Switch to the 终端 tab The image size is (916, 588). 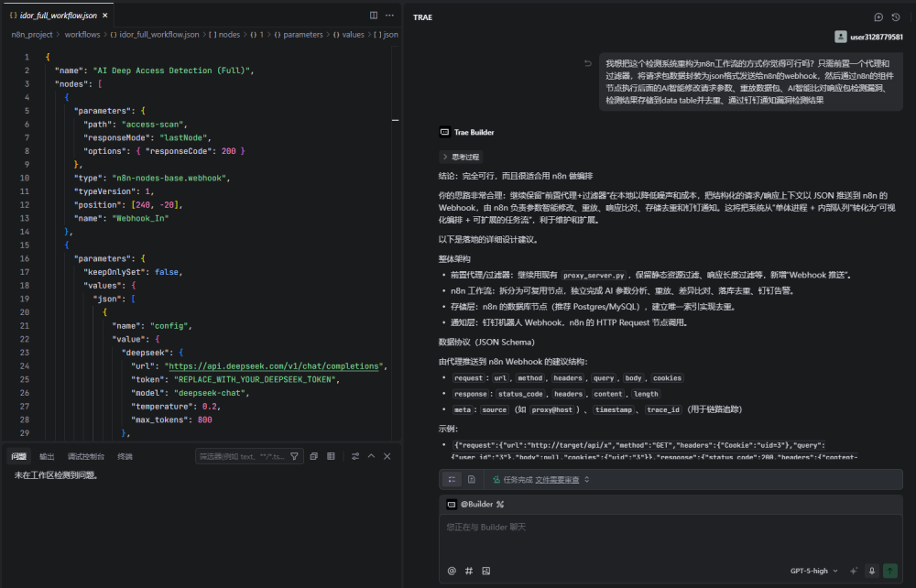point(125,456)
